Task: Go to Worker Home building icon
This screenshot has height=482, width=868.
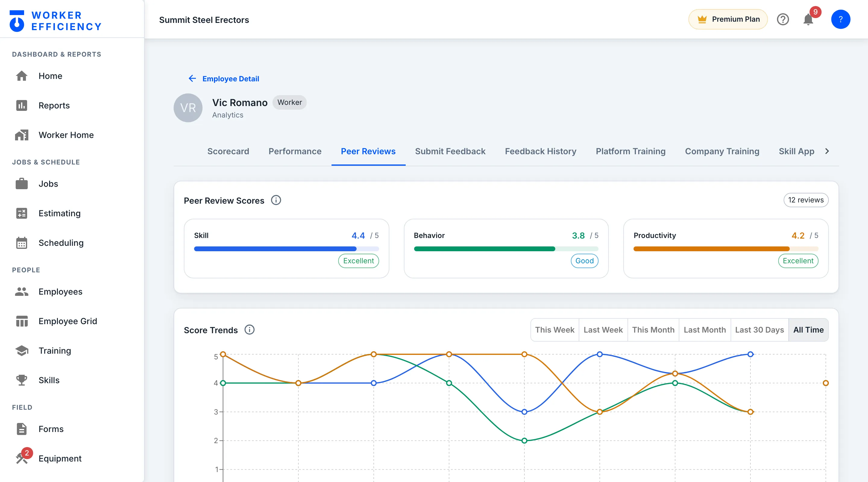Action: [22, 135]
